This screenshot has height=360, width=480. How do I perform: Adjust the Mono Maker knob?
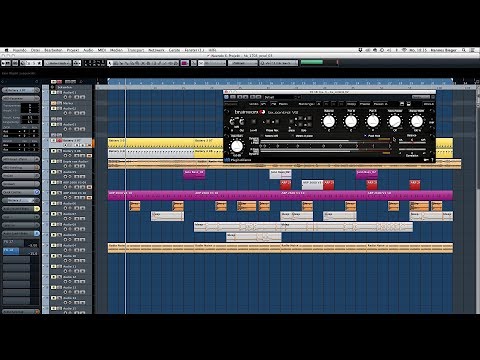point(395,121)
